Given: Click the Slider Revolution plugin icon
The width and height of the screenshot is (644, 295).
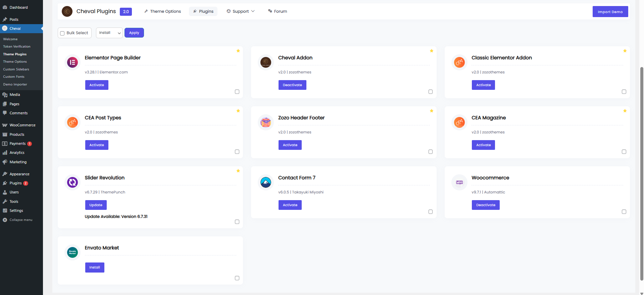Looking at the screenshot, I should (72, 182).
